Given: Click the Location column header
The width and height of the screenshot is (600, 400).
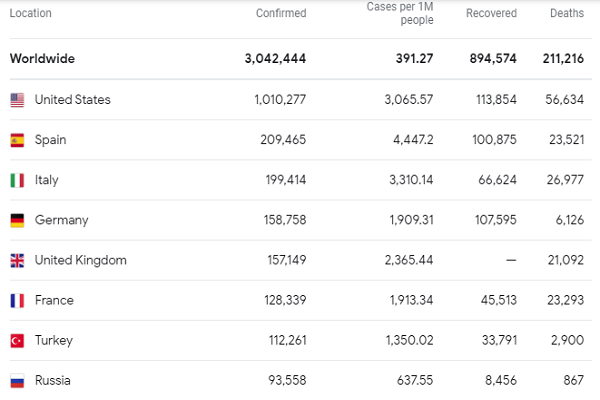Looking at the screenshot, I should click(x=30, y=14).
